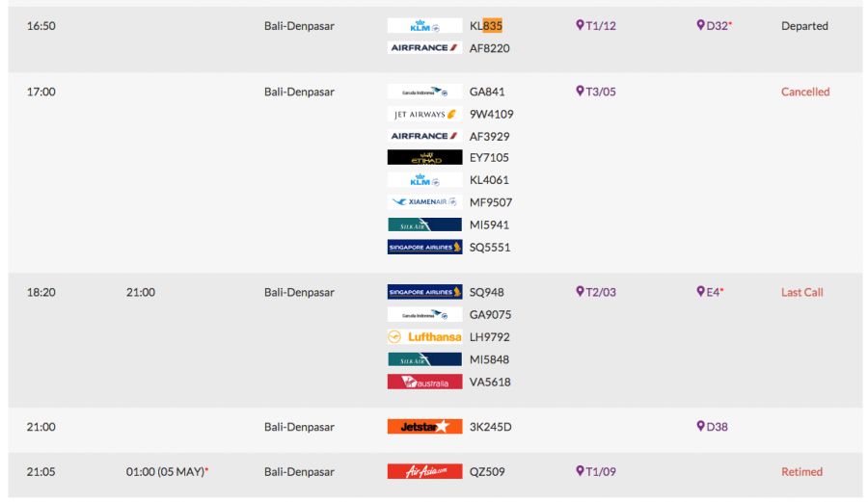Select flight number KL4061

489,180
